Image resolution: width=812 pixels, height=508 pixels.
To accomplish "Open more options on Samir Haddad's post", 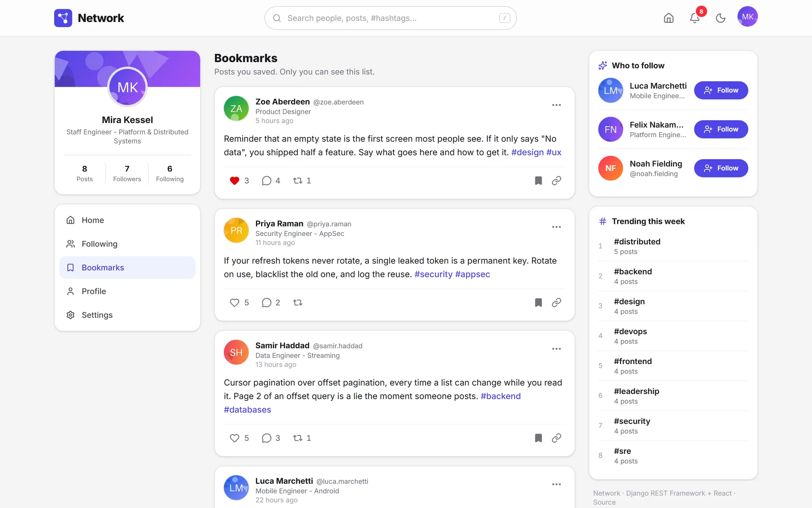I will (x=557, y=349).
